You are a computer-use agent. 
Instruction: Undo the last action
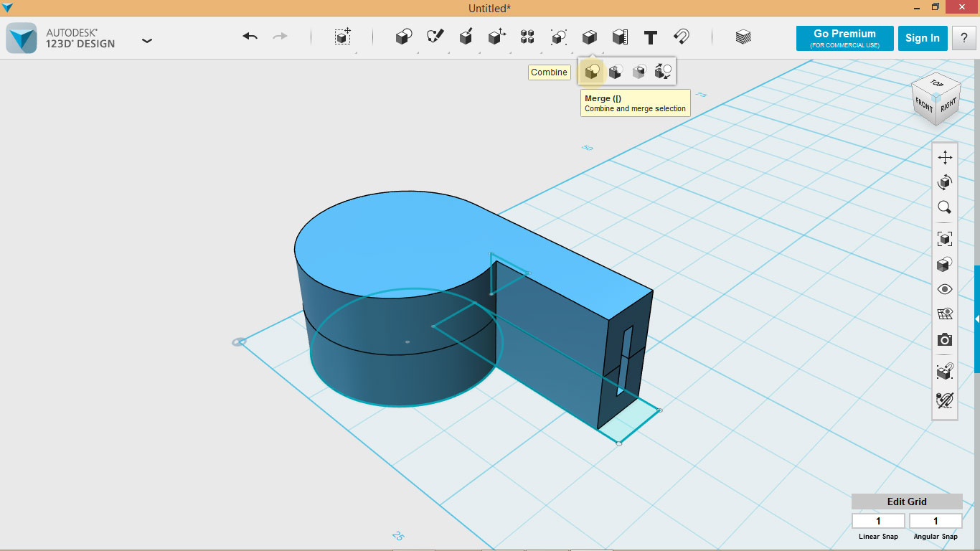click(250, 37)
